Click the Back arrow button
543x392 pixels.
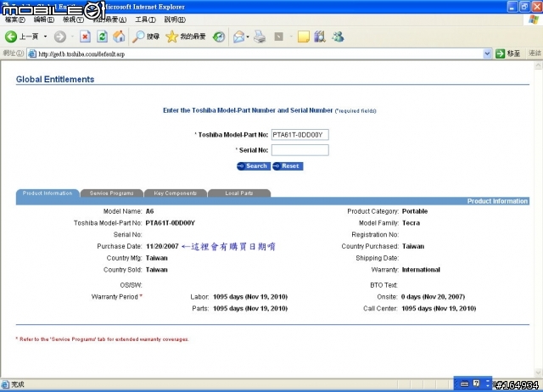click(x=11, y=36)
